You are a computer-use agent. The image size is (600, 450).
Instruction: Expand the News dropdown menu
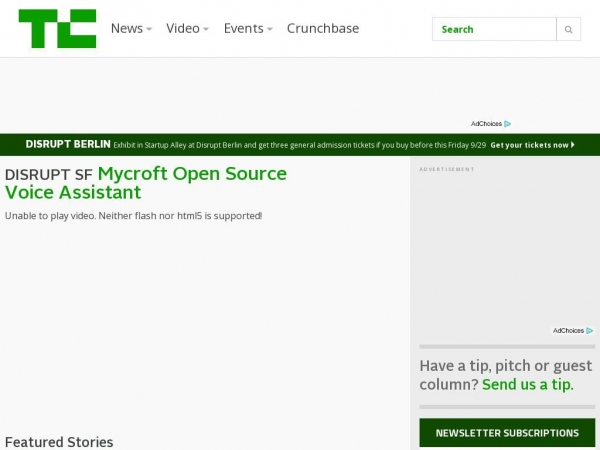(131, 28)
